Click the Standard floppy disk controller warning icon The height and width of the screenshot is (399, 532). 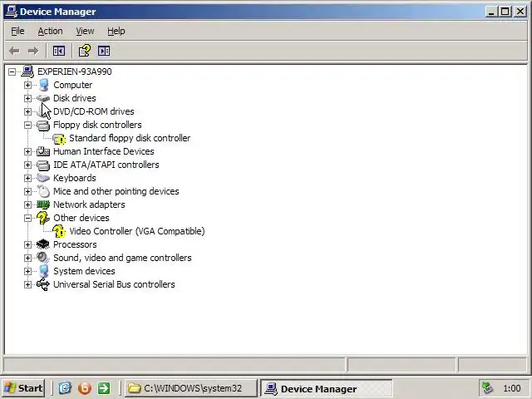[x=59, y=139]
